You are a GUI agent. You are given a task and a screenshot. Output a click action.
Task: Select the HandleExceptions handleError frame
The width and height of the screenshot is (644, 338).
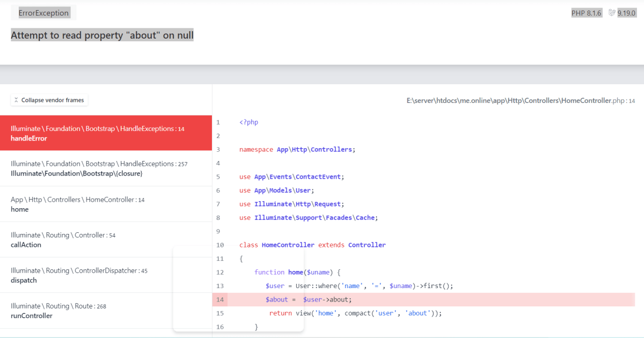[106, 133]
